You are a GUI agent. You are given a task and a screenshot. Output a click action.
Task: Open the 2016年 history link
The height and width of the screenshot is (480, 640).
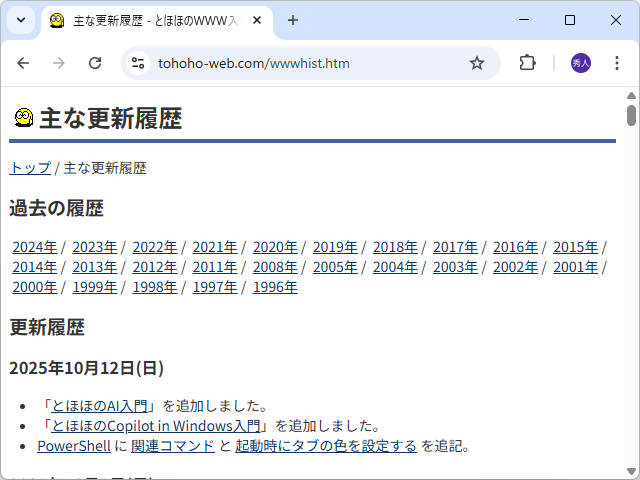[x=515, y=247]
